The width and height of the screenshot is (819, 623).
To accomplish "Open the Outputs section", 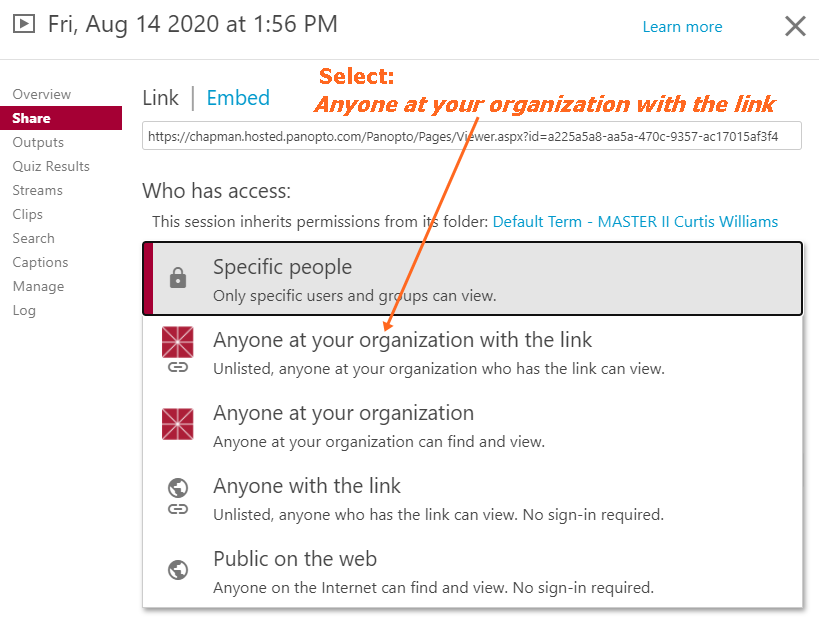I will [38, 142].
